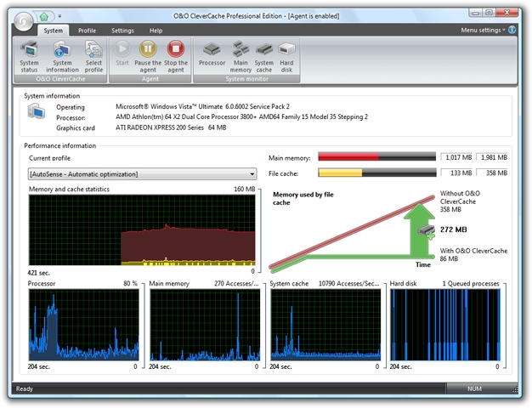Expand the quick access toolbar arrow
The height and width of the screenshot is (408, 532).
59,15
